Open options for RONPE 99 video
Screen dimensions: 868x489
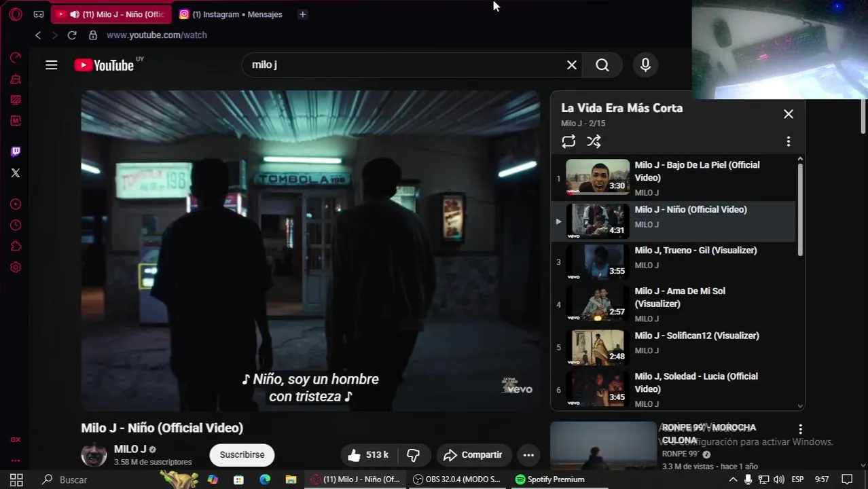(801, 429)
